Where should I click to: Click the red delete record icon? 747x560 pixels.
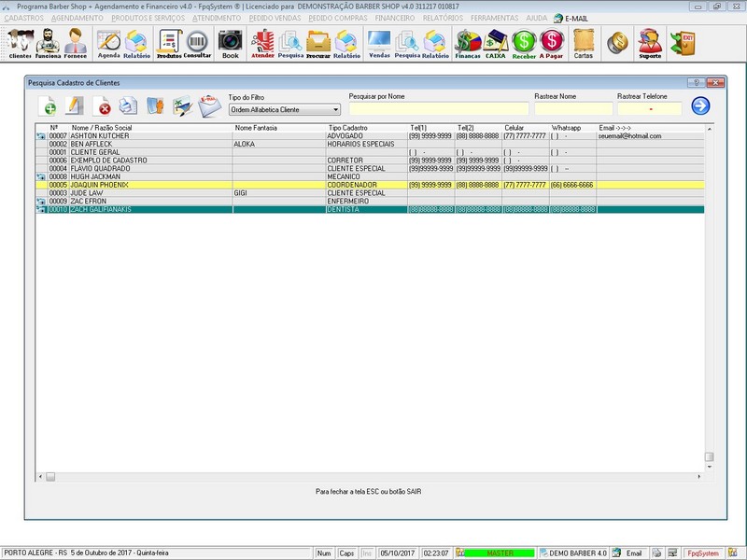point(102,106)
